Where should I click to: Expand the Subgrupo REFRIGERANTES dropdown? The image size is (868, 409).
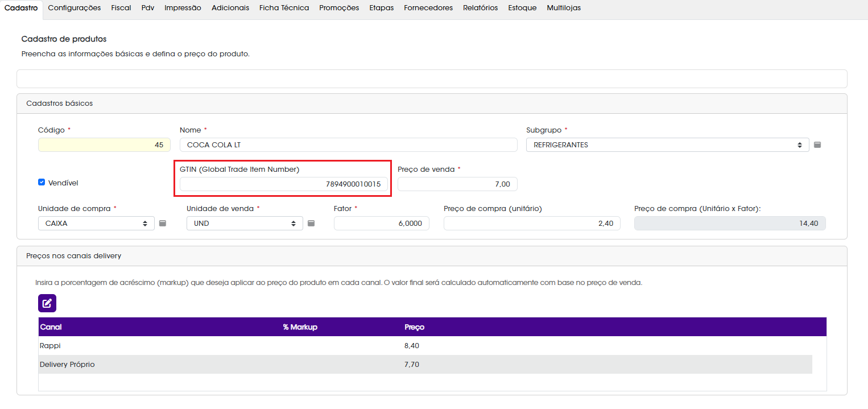[667, 145]
